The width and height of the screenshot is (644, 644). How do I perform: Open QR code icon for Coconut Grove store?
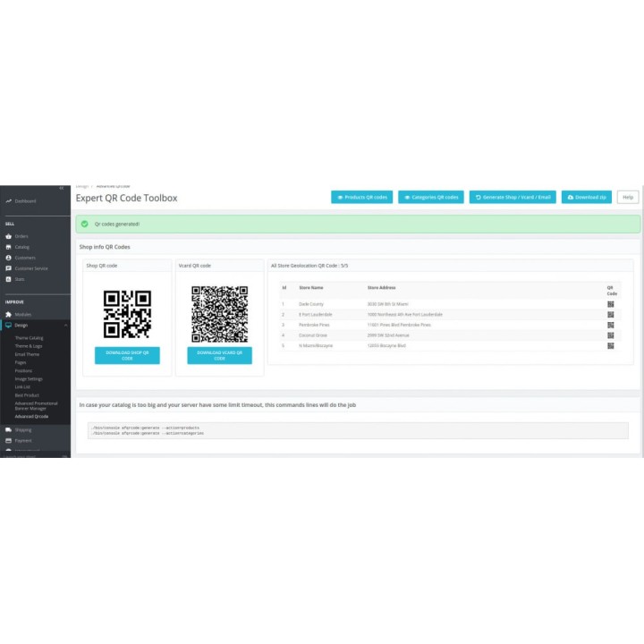(611, 335)
